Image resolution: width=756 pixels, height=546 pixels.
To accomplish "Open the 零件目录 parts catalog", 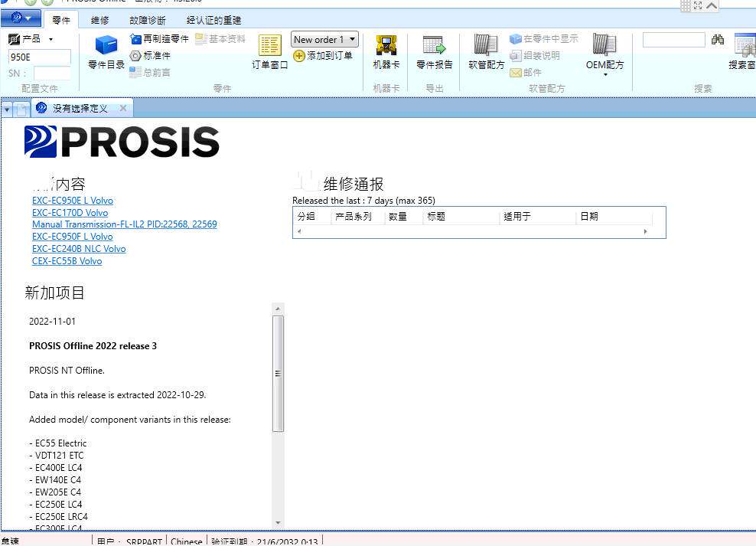I will tap(106, 52).
